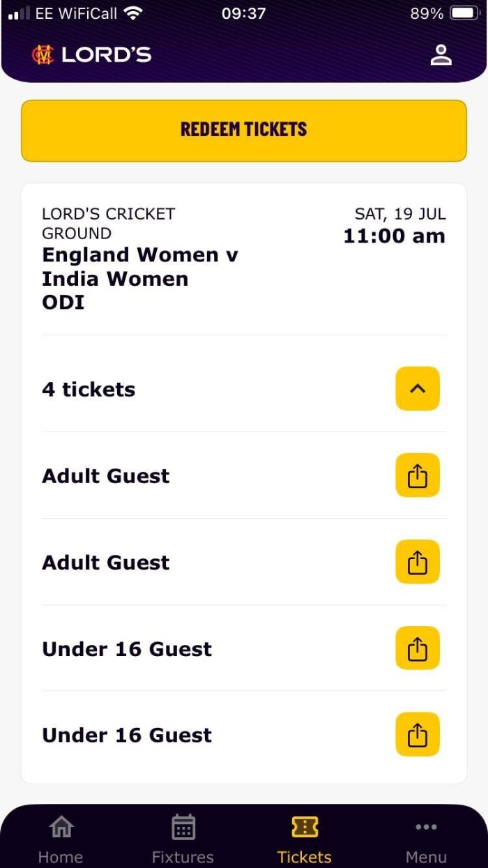Tap the Home house icon

61,828
